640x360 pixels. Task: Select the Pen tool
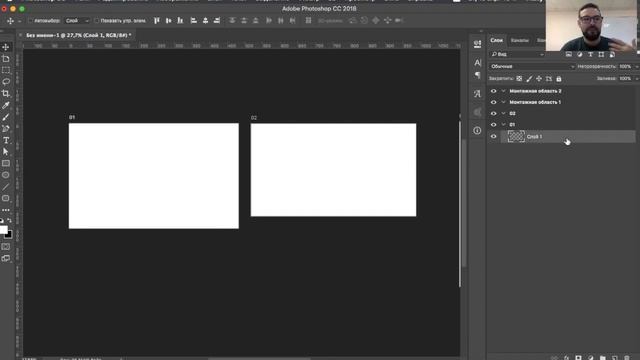click(x=6, y=129)
